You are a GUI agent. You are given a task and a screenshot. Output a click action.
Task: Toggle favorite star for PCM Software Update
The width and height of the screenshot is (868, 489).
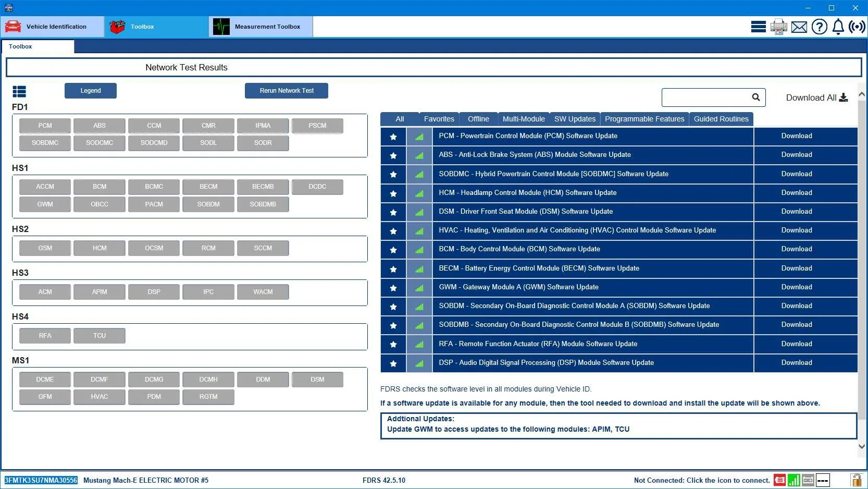tap(393, 137)
